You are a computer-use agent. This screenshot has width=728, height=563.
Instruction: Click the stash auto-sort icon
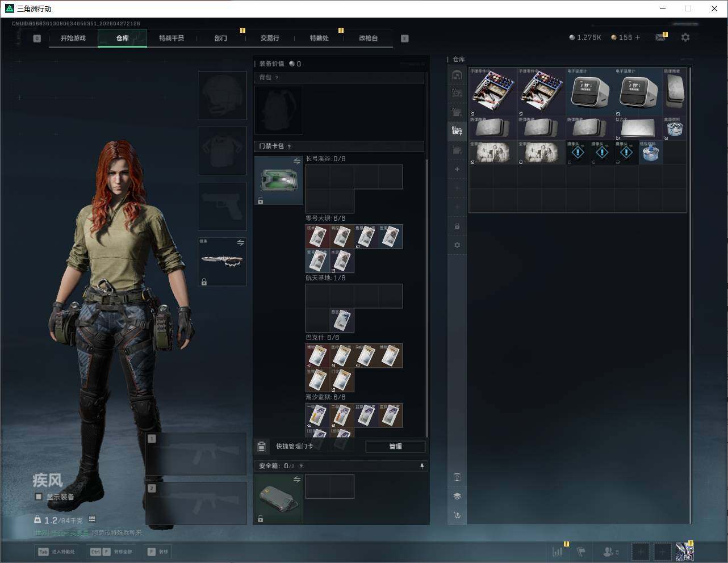click(457, 515)
